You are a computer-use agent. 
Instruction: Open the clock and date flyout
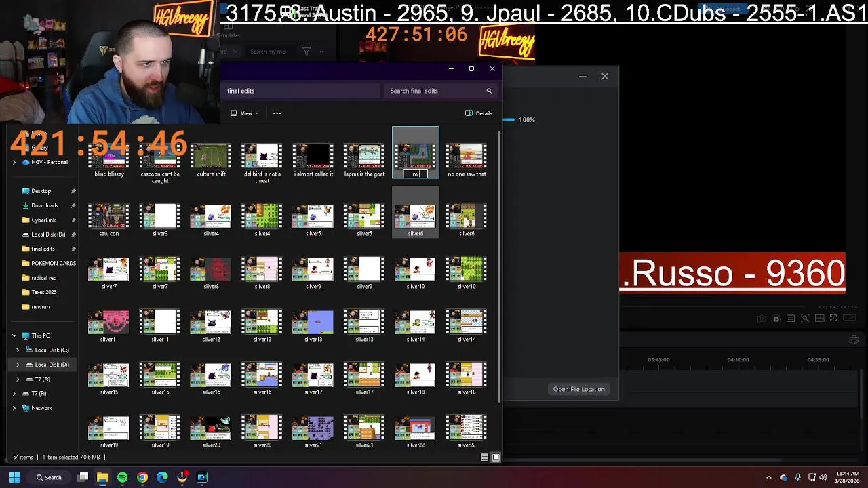pyautogui.click(x=846, y=477)
